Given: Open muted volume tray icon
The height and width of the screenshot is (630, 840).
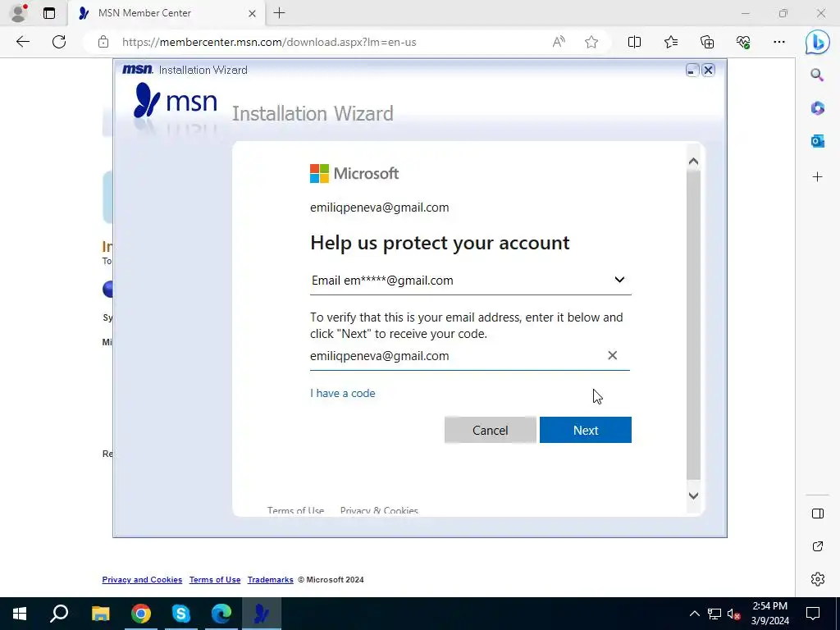Looking at the screenshot, I should coord(734,614).
